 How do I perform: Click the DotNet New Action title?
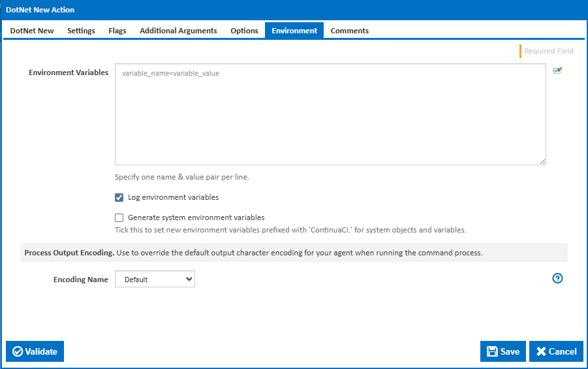[40, 10]
